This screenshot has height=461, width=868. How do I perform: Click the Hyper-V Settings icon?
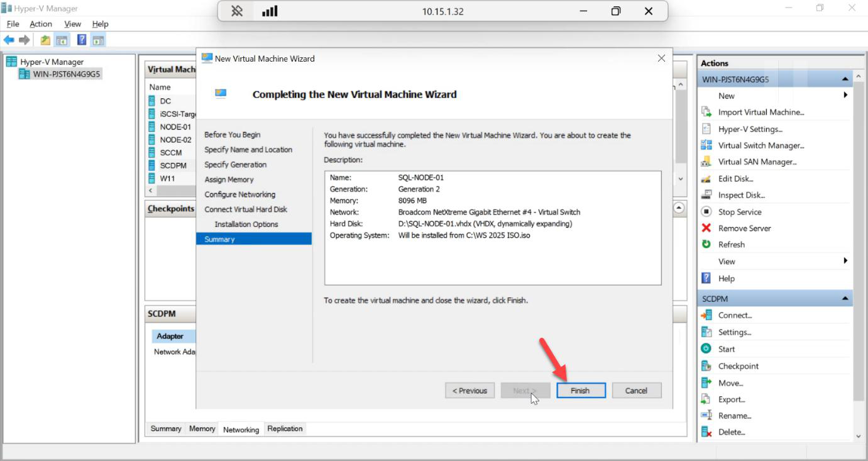pos(706,129)
